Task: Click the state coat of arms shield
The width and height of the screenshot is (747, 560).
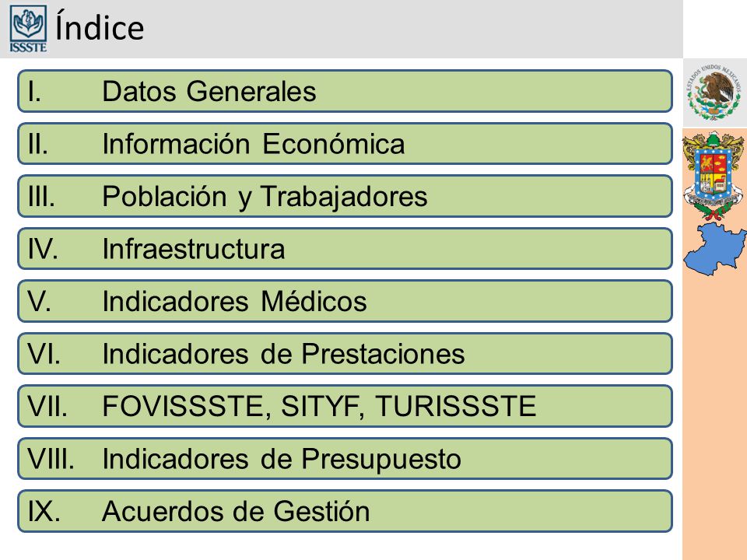Action: click(714, 175)
